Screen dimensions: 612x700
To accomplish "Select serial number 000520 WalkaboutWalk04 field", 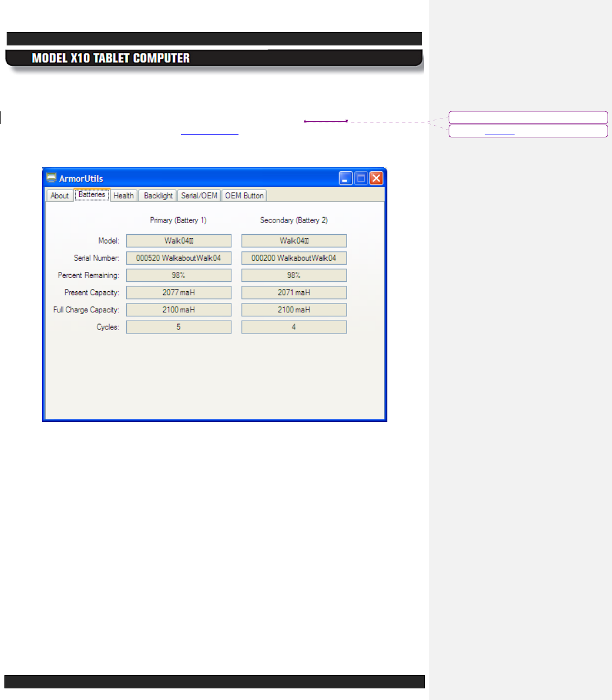I will 179,258.
